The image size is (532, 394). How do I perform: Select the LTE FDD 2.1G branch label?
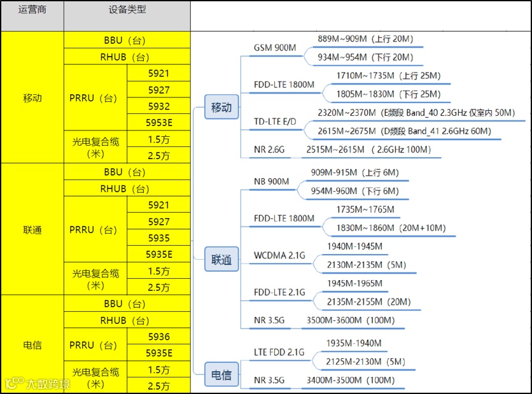[279, 352]
